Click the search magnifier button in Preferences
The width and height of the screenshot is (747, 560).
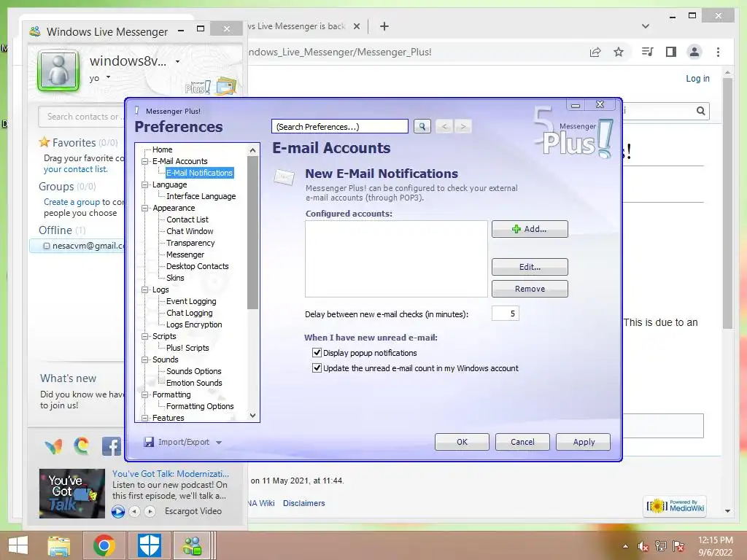[x=422, y=126]
